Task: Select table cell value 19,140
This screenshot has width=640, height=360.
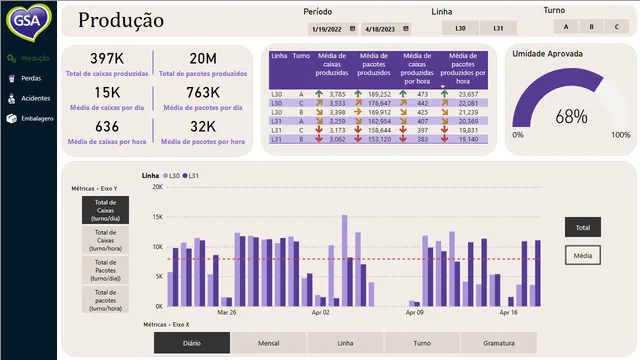Action: [468, 139]
